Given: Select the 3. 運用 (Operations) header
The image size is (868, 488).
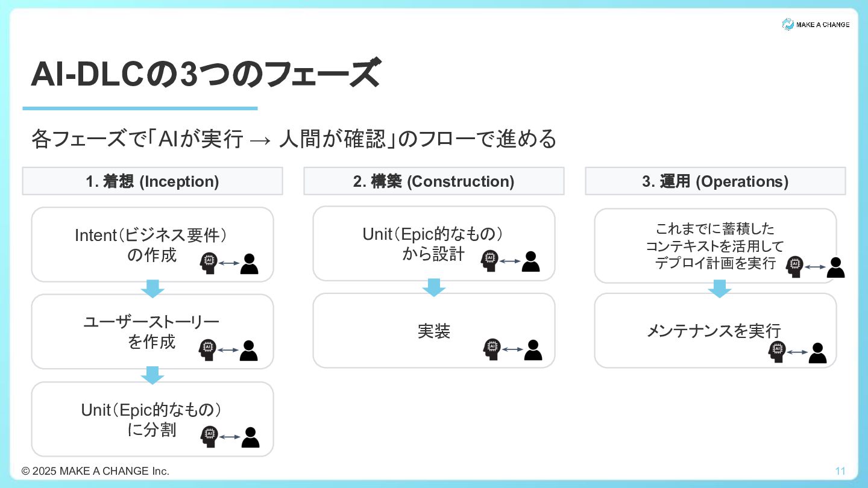Looking at the screenshot, I should 715,181.
